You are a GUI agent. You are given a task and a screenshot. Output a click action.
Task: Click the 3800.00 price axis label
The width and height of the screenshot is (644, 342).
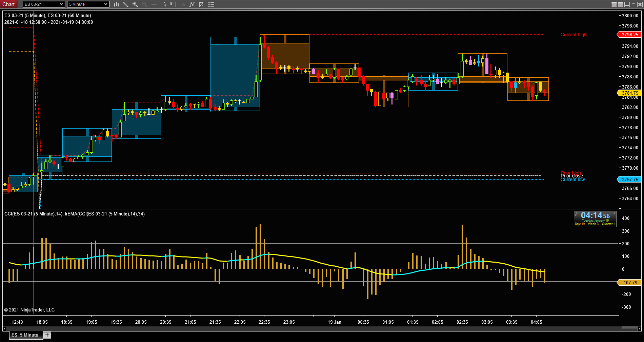point(630,16)
